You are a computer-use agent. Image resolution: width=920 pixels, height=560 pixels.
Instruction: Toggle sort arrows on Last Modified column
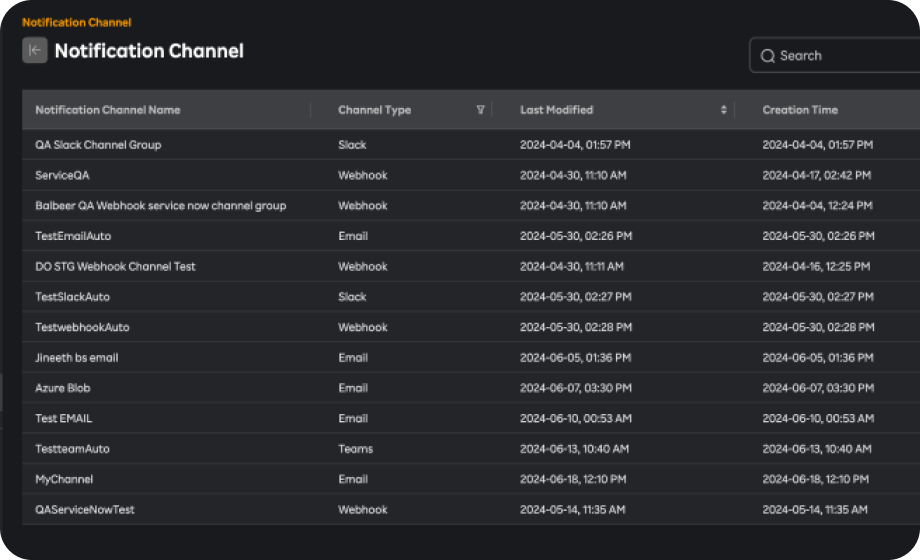click(723, 110)
